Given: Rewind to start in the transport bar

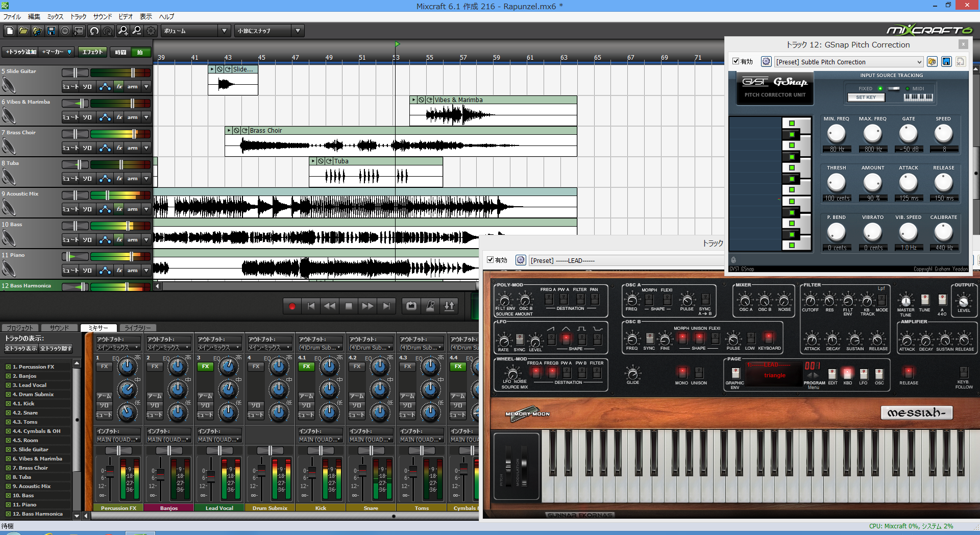Looking at the screenshot, I should (311, 306).
